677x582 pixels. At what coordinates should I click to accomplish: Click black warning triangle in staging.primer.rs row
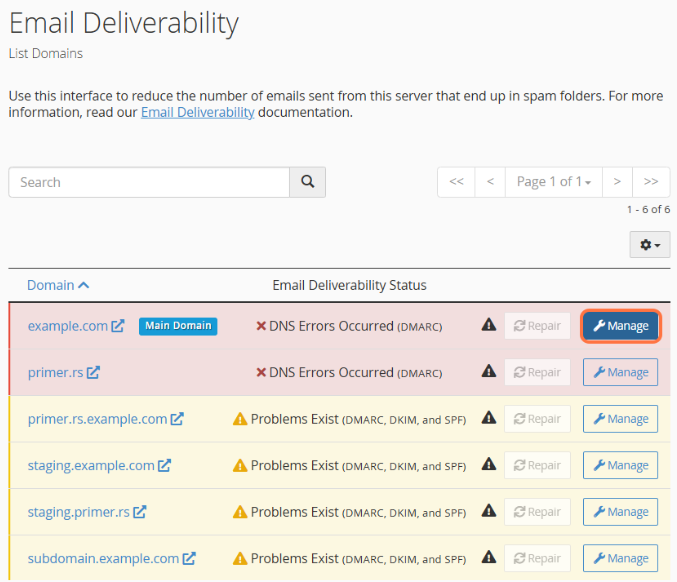(x=489, y=511)
